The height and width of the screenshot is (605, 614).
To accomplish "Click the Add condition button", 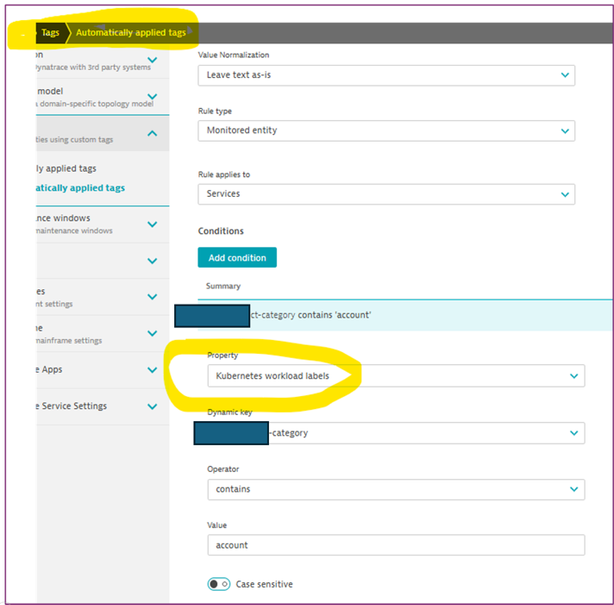I will coord(237,258).
